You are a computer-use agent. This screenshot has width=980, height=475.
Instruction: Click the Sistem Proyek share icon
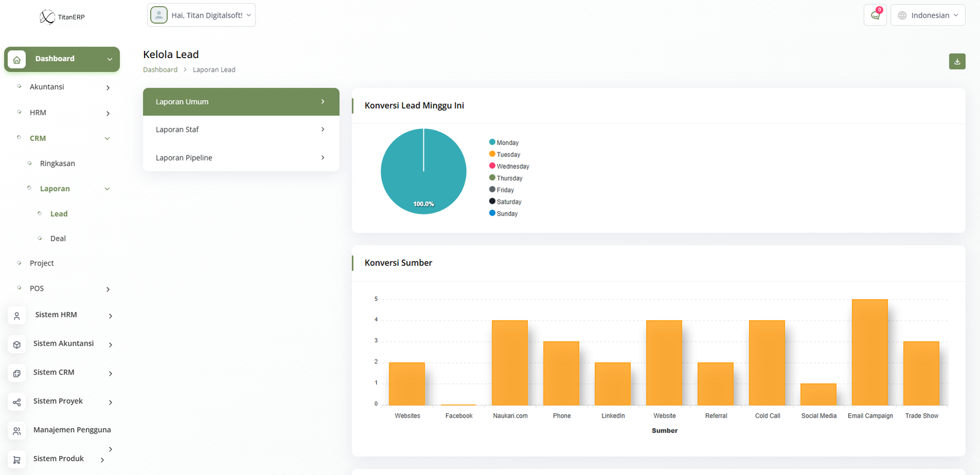tap(17, 402)
